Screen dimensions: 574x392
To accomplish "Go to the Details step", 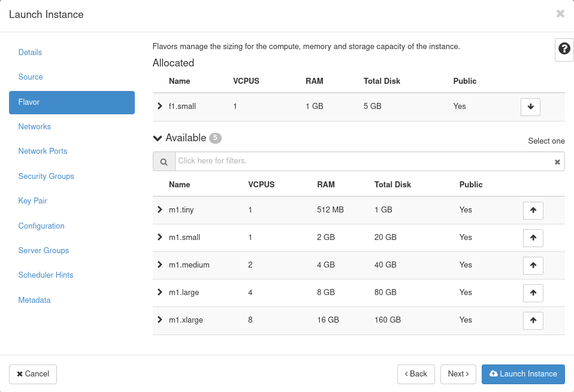I will click(x=30, y=52).
